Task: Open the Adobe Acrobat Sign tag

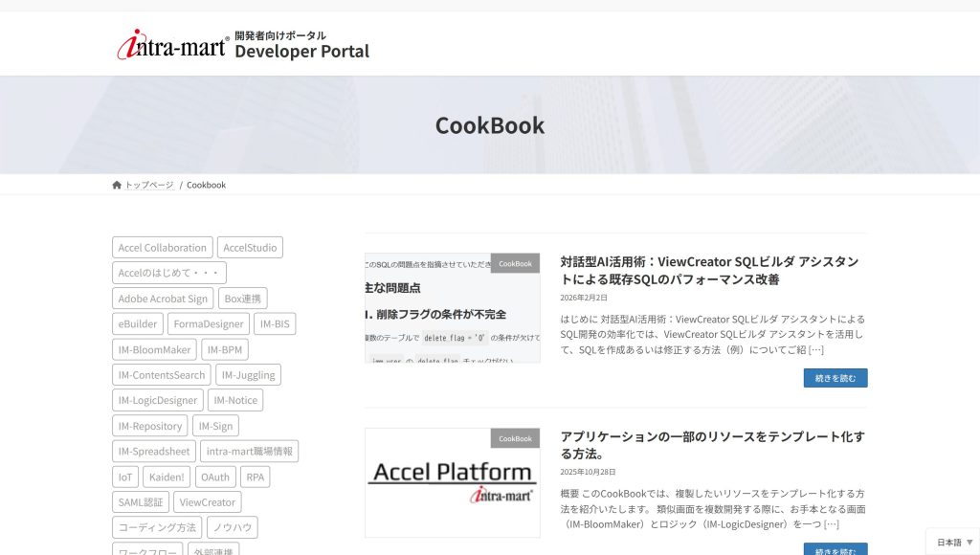Action: click(163, 299)
